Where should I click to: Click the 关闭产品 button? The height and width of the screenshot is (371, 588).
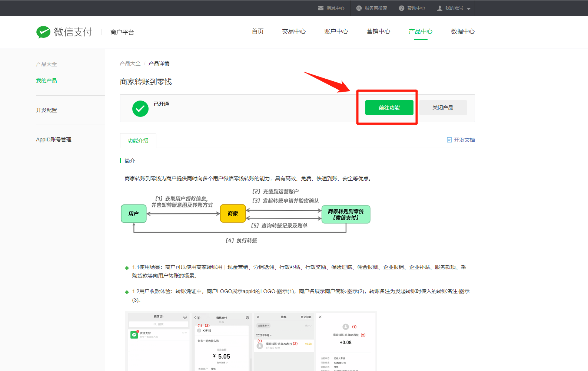click(x=443, y=108)
